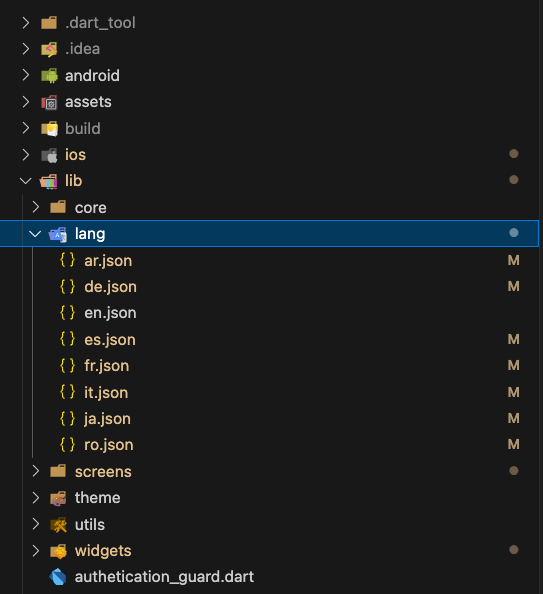Click the .idea folder icon
The width and height of the screenshot is (543, 594).
click(49, 49)
